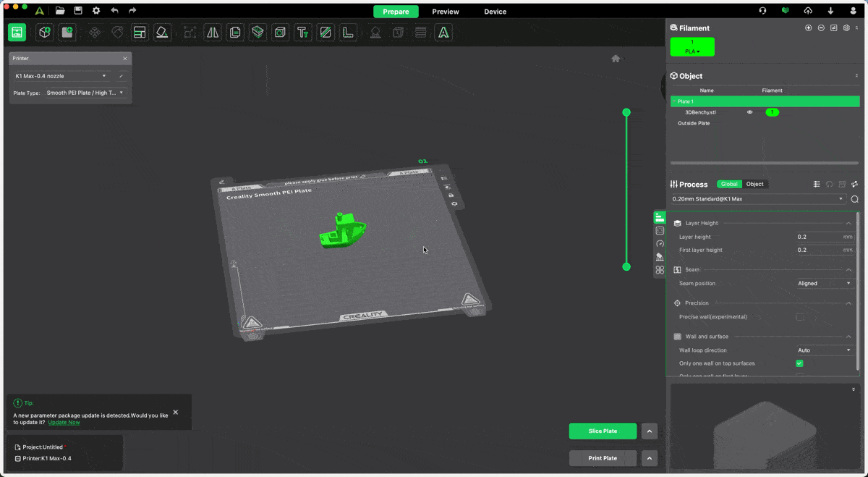This screenshot has width=868, height=477.
Task: Click the search icon beside process preset
Action: [854, 199]
